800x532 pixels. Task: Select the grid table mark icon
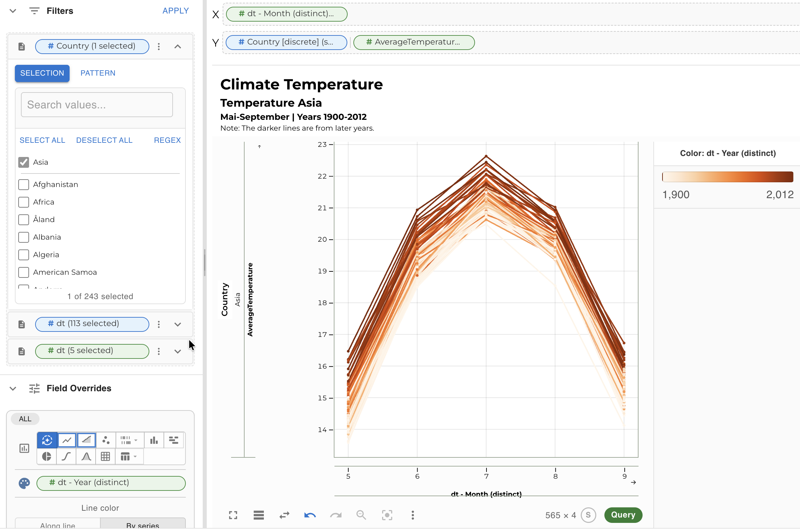pyautogui.click(x=106, y=457)
